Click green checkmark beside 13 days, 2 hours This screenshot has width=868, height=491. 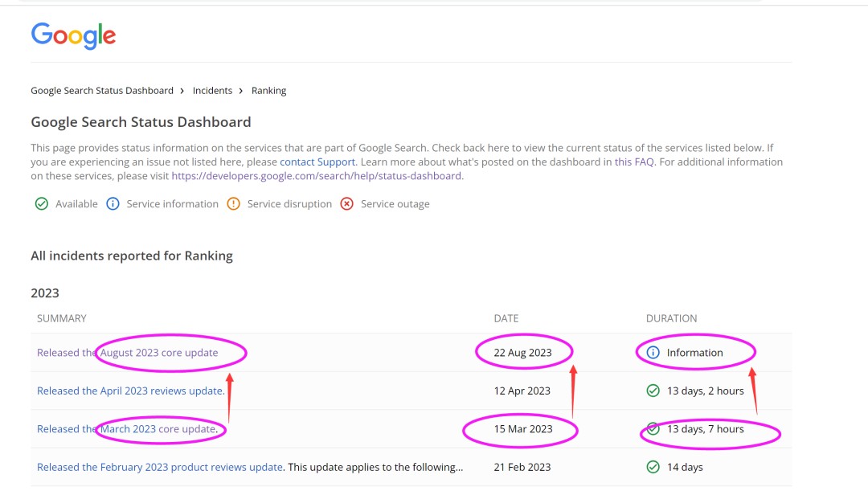[653, 391]
